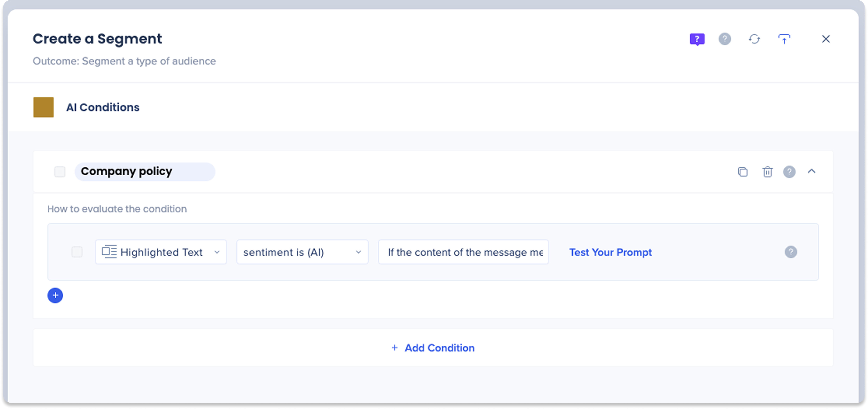868x409 pixels.
Task: Delete the Company policy condition
Action: [767, 172]
